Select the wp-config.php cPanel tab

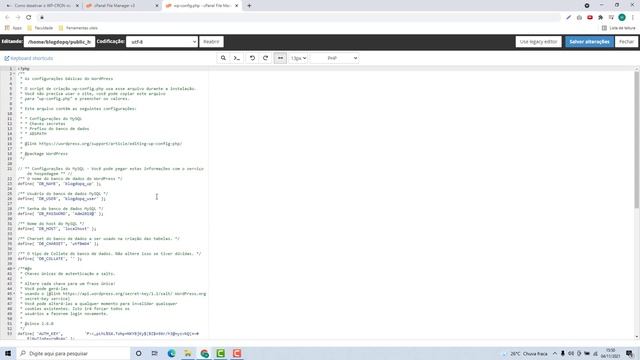click(202, 6)
